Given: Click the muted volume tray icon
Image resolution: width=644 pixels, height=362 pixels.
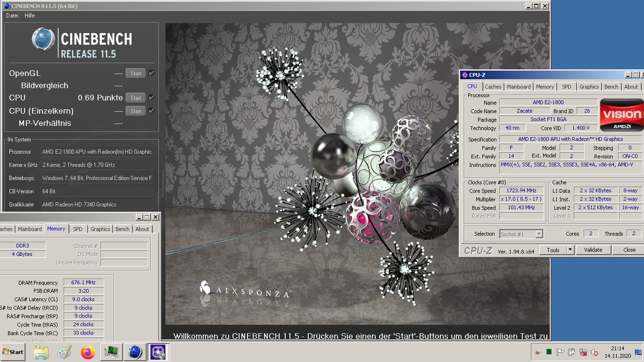Looking at the screenshot, I should pyautogui.click(x=595, y=352).
